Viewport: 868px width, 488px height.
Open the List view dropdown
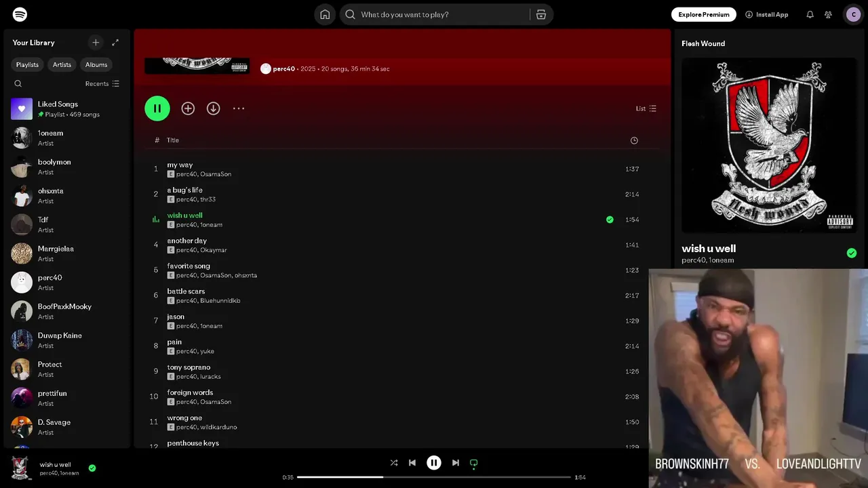tap(646, 108)
